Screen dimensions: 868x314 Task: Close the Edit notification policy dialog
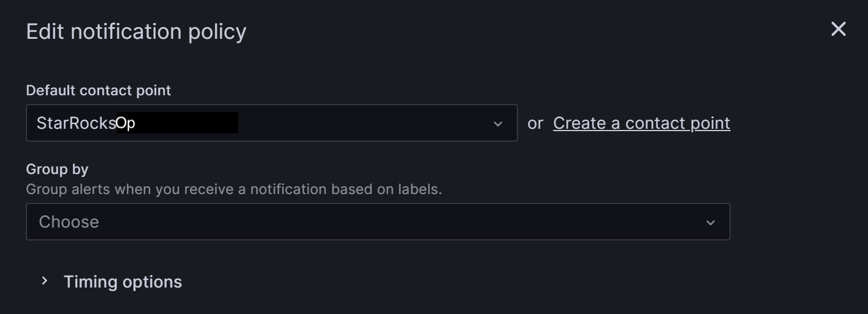click(x=838, y=29)
